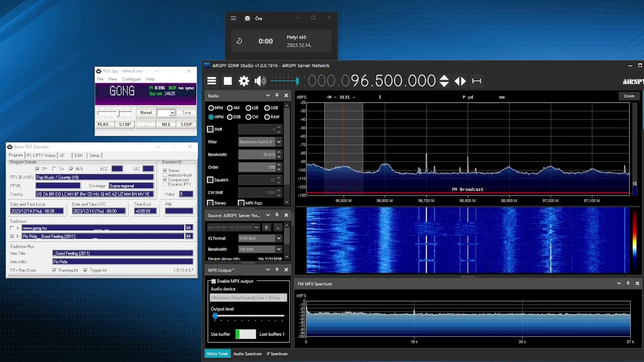Screen dimensions: 644x362
Task: Enable the Squelch checkbox
Action: pos(210,179)
